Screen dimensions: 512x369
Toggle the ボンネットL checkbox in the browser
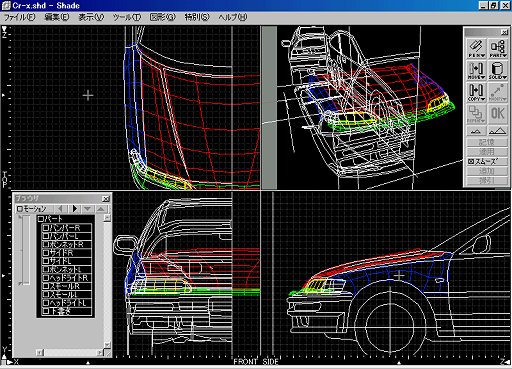[x=46, y=269]
